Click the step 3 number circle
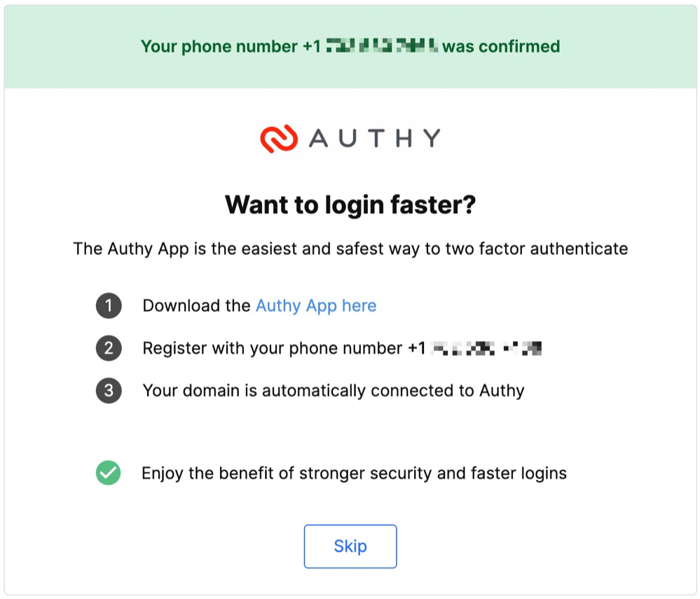Screen dimensions: 700x599 109,390
